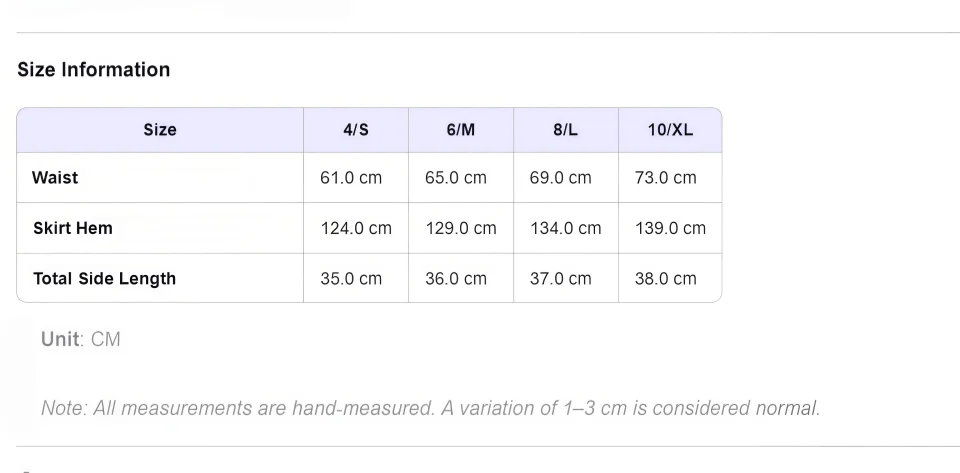Viewport: 960px width, 473px height.
Task: Select the 6/M size column header
Action: 460,130
